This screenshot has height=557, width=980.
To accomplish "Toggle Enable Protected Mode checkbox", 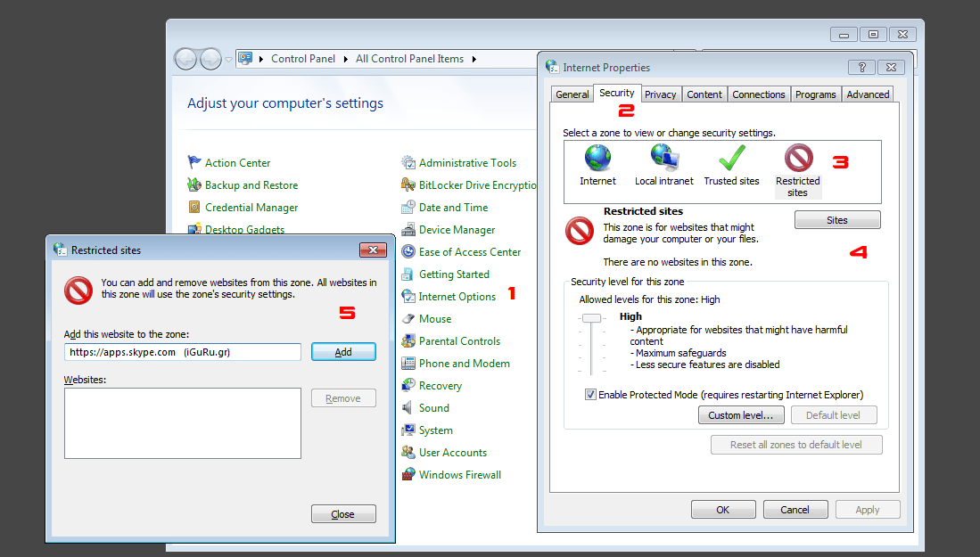I will coord(590,395).
